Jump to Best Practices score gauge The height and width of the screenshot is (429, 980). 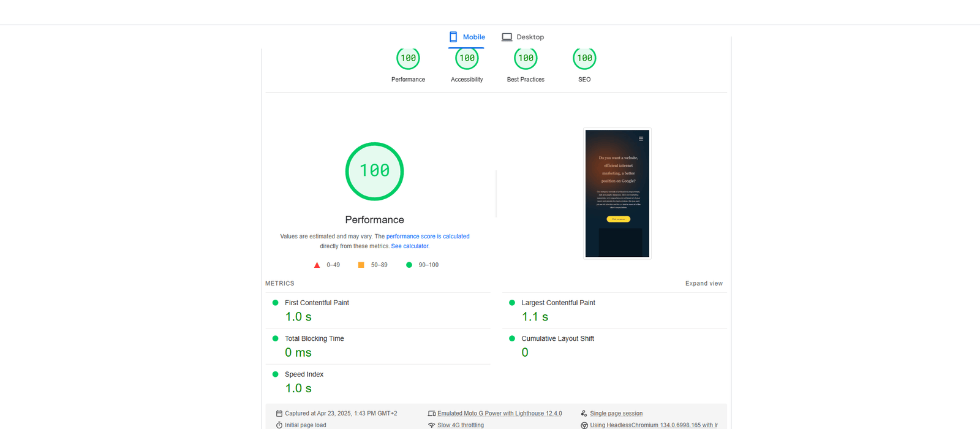[x=526, y=58]
